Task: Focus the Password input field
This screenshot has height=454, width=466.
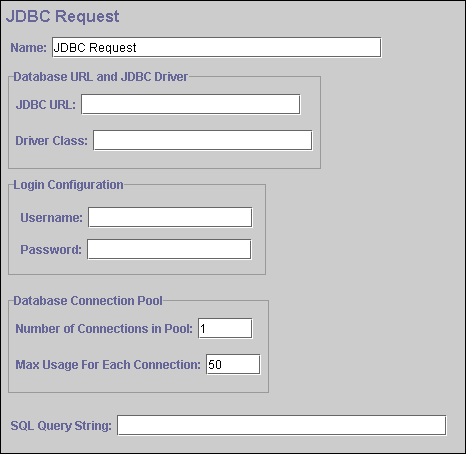Action: [x=169, y=249]
